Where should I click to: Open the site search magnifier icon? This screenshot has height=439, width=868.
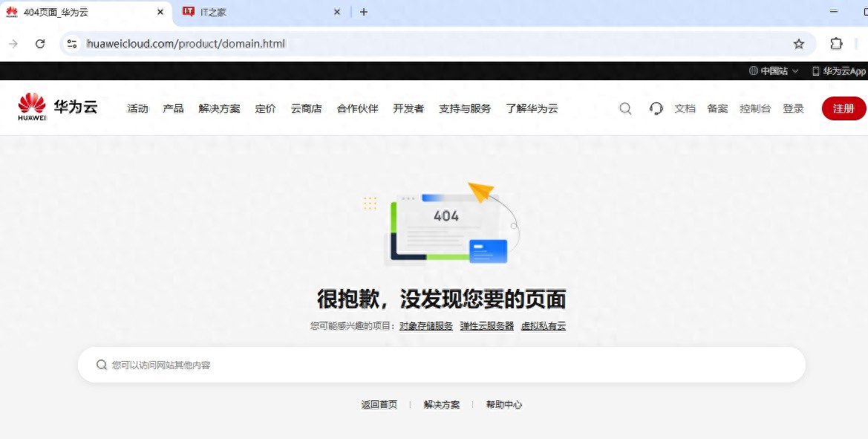tap(625, 108)
